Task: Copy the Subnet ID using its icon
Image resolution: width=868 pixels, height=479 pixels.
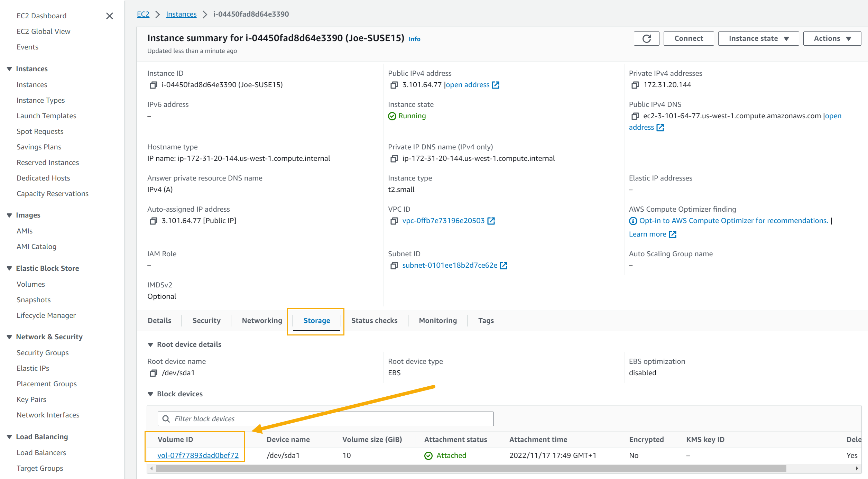Action: (x=394, y=266)
